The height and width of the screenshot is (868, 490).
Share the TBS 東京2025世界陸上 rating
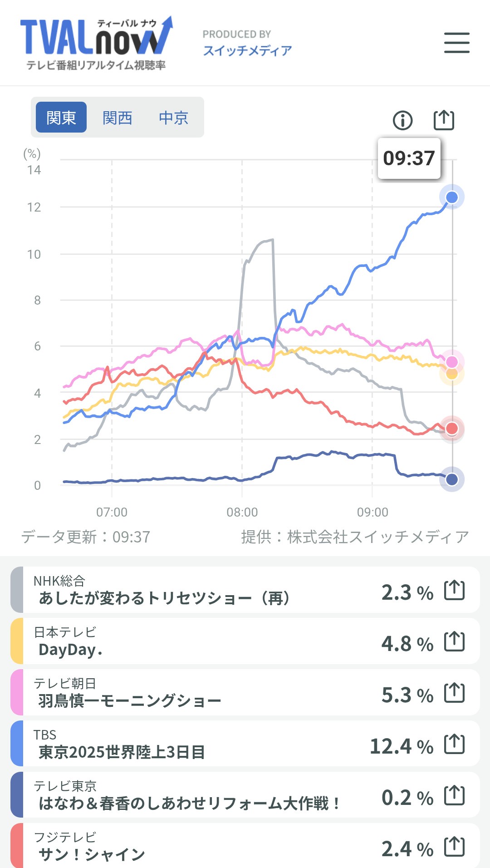coord(454,744)
